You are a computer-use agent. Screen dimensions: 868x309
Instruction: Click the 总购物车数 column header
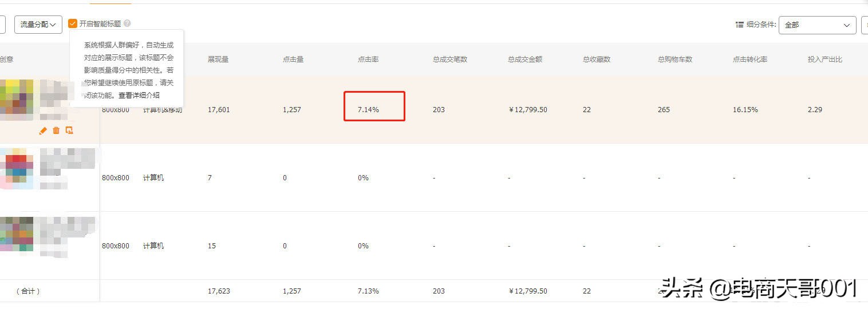point(675,60)
